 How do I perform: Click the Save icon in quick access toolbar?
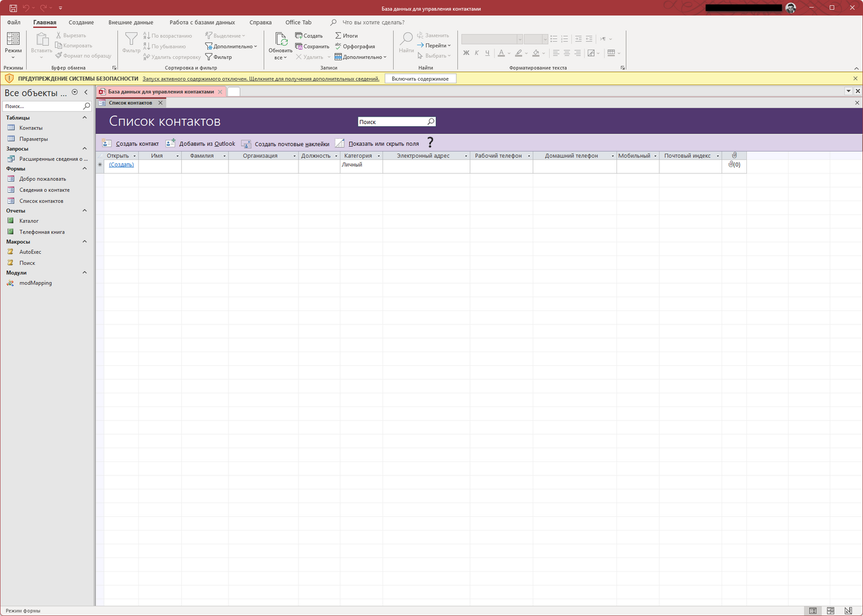coord(13,8)
